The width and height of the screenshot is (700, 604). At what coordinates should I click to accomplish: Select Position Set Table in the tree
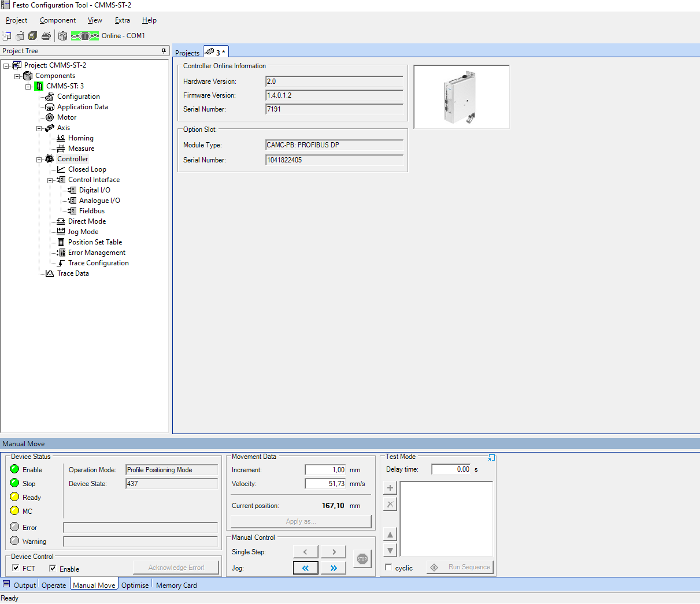(95, 242)
